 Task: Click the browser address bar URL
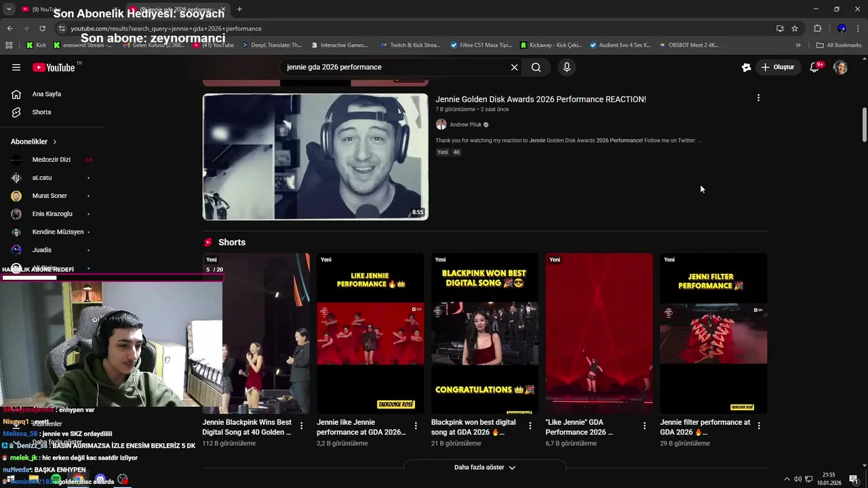(x=166, y=28)
